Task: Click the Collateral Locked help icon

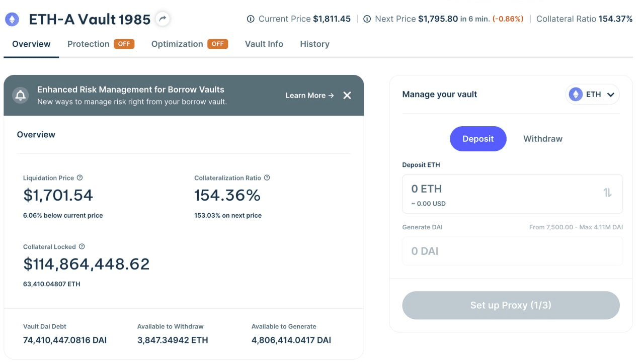Action: (82, 247)
